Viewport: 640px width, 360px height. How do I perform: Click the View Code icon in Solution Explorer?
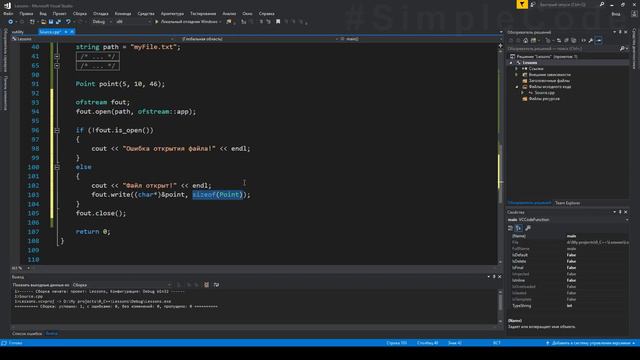pos(583,40)
